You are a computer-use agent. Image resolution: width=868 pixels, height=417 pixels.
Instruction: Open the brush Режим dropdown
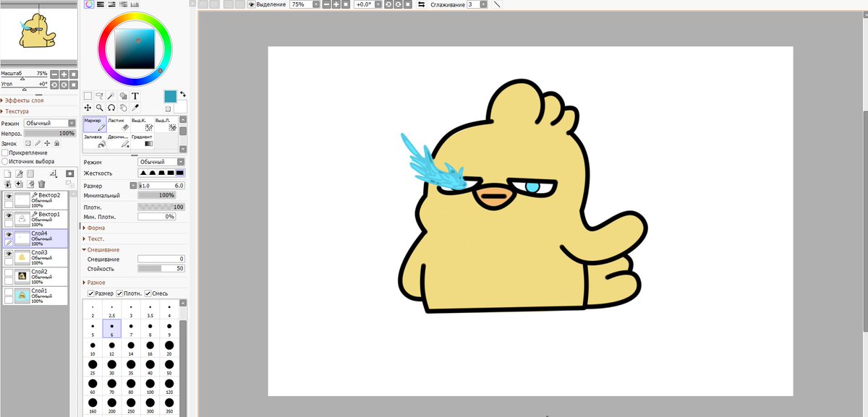tap(161, 162)
